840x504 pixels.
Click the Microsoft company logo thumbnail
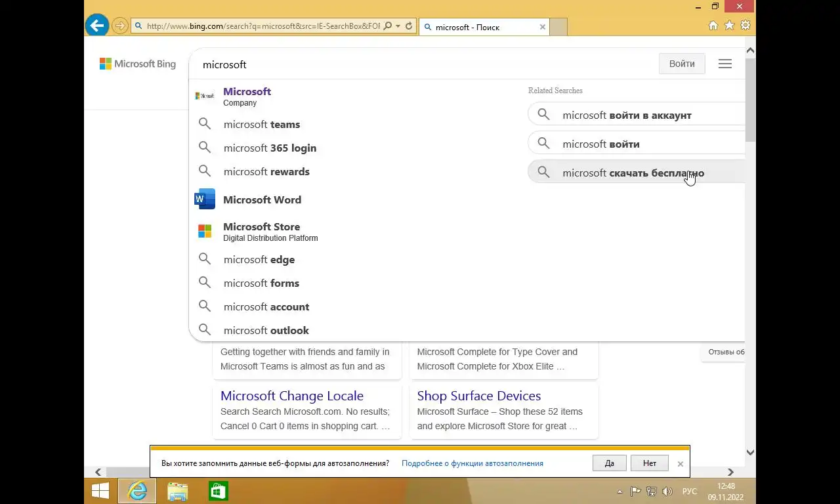tap(205, 96)
